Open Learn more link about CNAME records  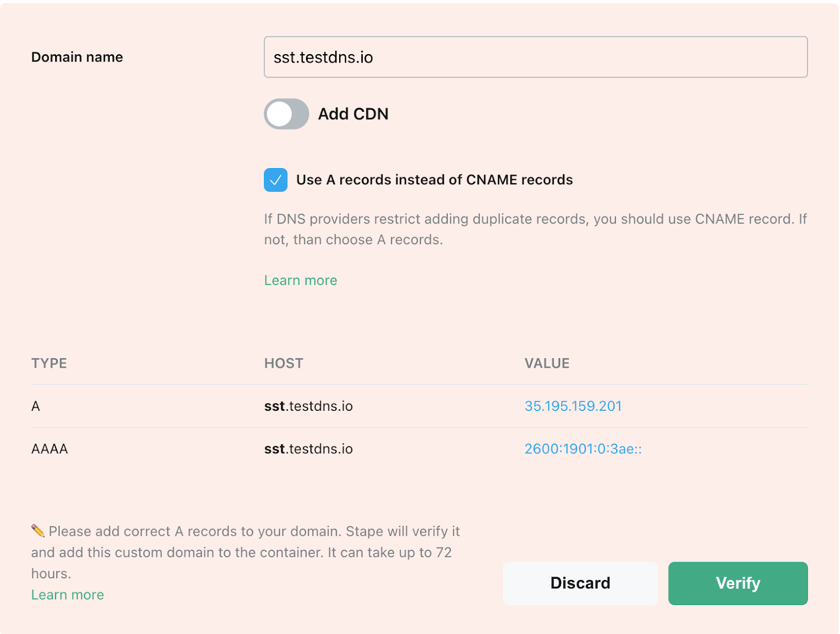(x=300, y=280)
